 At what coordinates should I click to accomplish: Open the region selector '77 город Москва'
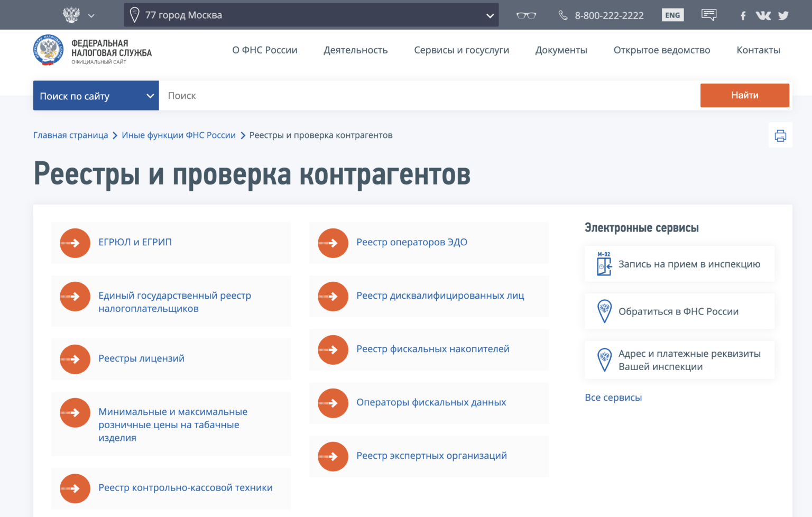coord(311,15)
